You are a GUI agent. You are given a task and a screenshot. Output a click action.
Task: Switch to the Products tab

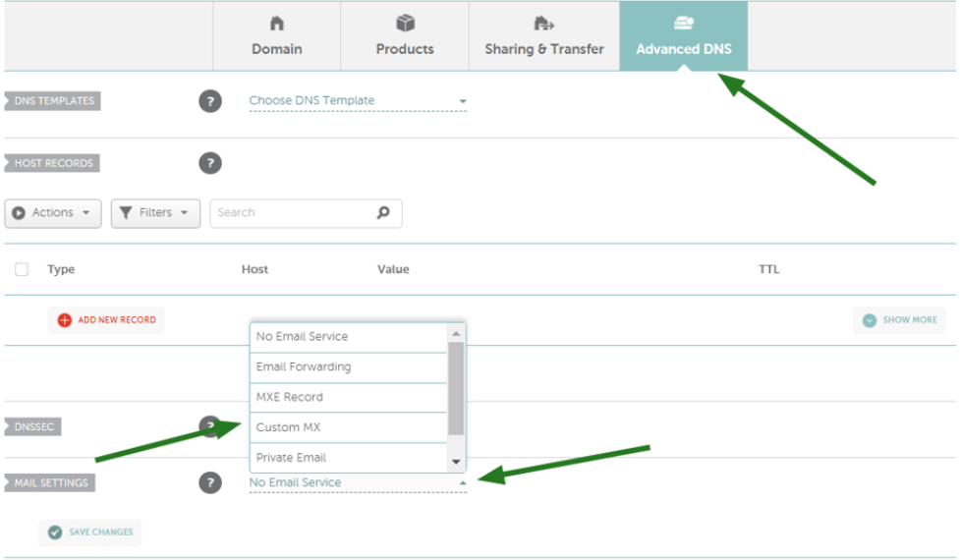(x=405, y=35)
